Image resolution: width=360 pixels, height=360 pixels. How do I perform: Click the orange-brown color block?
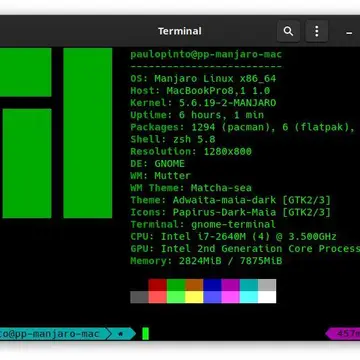tap(194, 285)
